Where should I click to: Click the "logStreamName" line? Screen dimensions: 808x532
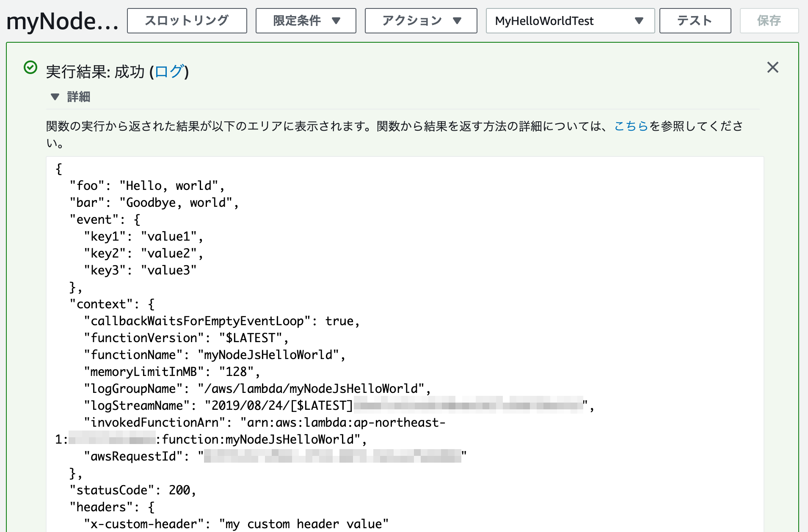(x=339, y=406)
